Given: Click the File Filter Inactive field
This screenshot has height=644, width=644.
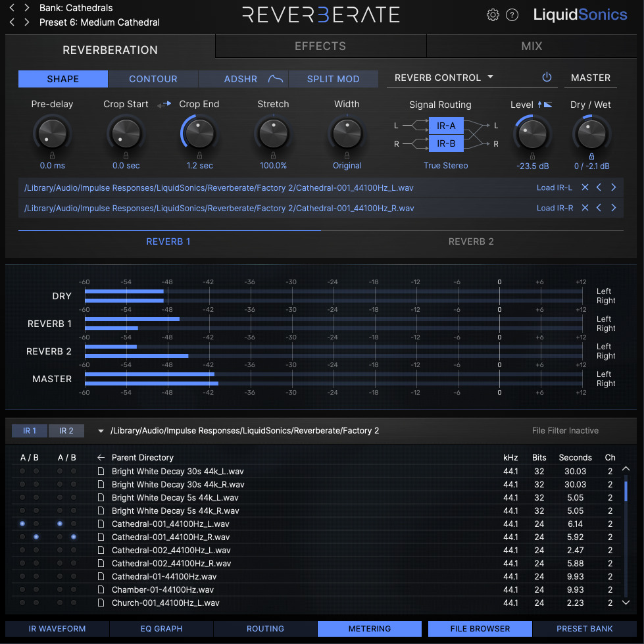Looking at the screenshot, I should point(565,430).
